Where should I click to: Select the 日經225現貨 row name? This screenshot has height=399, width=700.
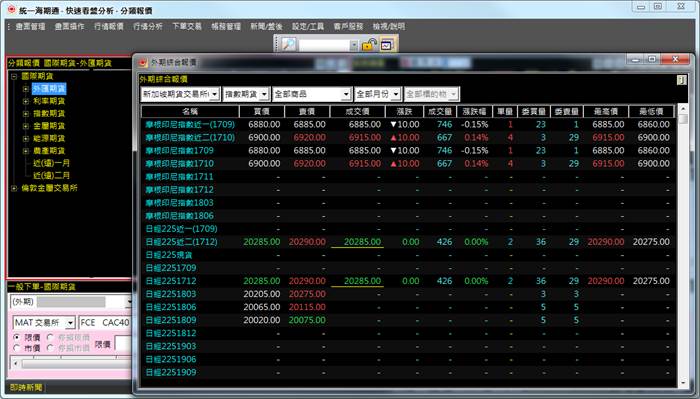pyautogui.click(x=169, y=255)
